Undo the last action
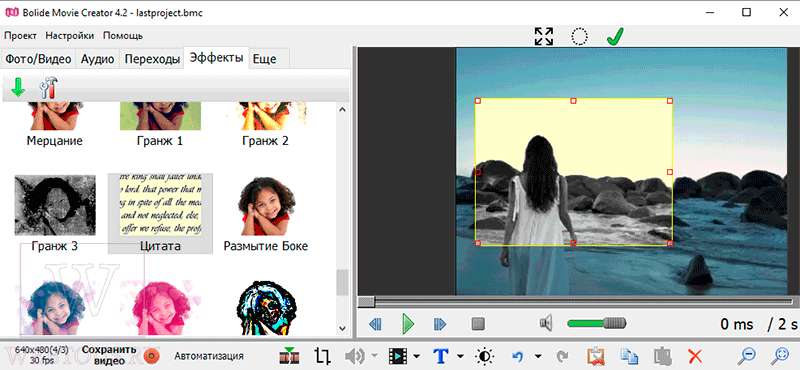This screenshot has width=800, height=370. pyautogui.click(x=517, y=356)
